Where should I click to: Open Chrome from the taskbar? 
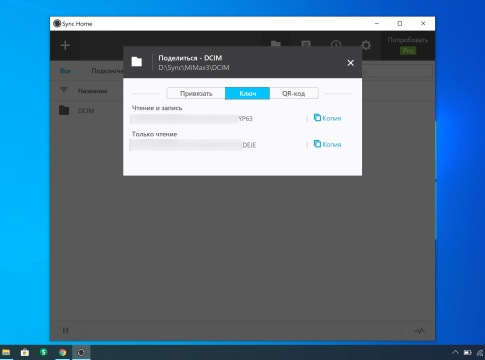[62, 352]
